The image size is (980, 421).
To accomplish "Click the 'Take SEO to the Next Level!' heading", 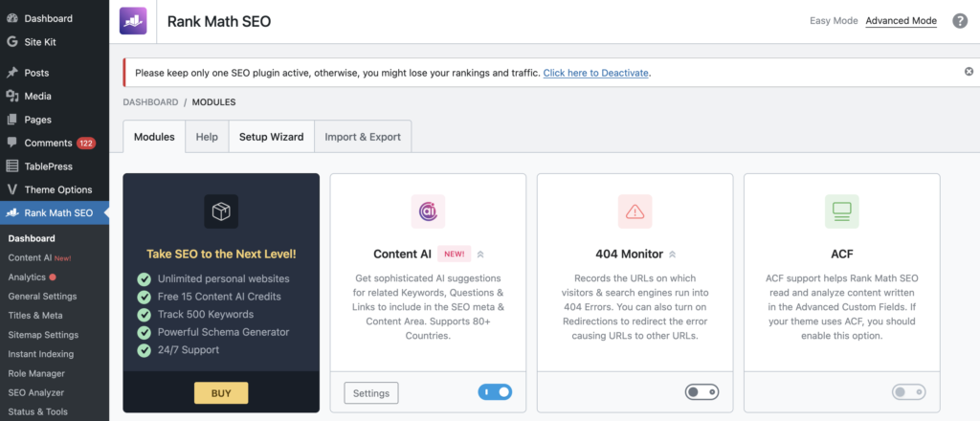I will point(221,255).
